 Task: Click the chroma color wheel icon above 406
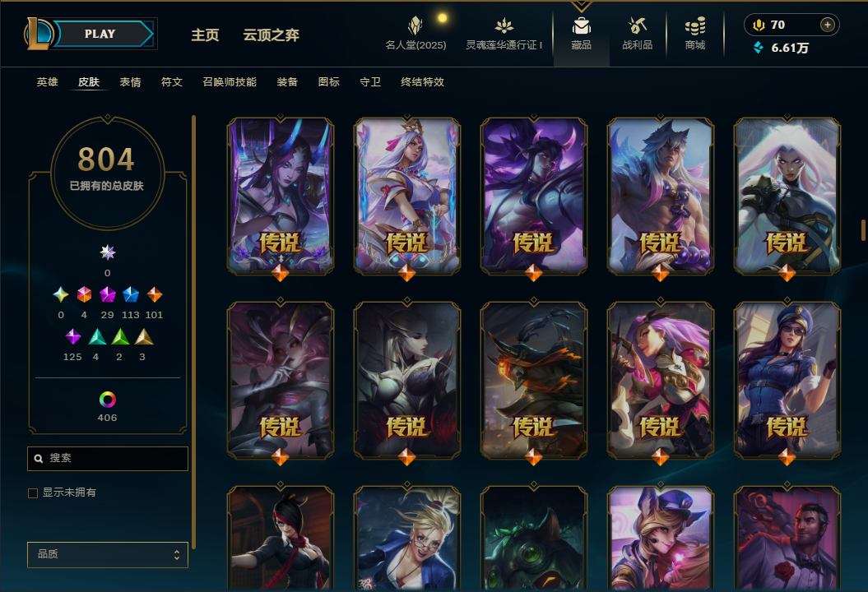point(108,400)
